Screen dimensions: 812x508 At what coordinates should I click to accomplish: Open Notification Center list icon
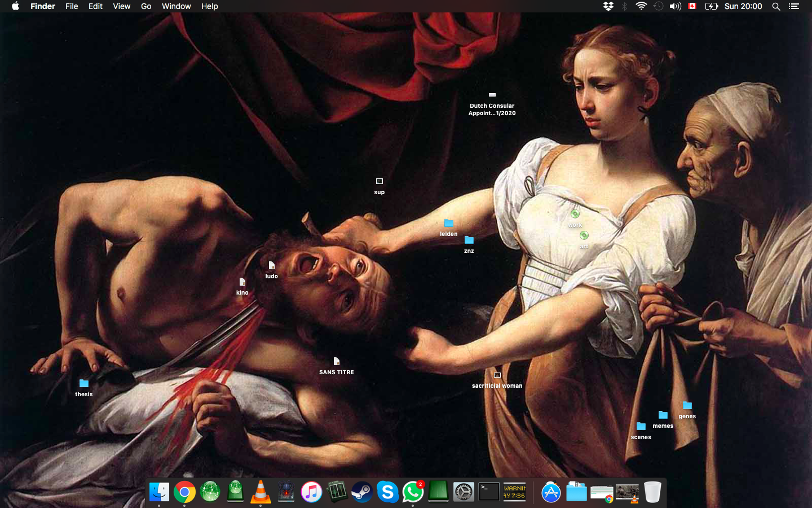794,6
